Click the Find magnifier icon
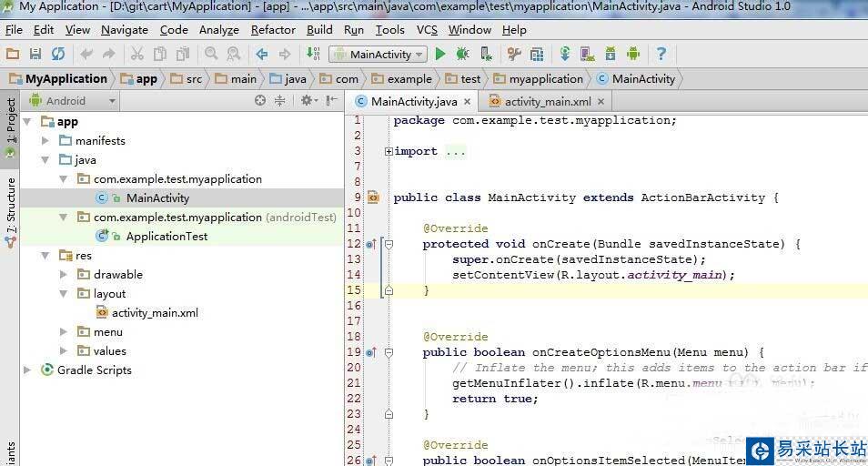The width and height of the screenshot is (868, 466). click(x=211, y=54)
